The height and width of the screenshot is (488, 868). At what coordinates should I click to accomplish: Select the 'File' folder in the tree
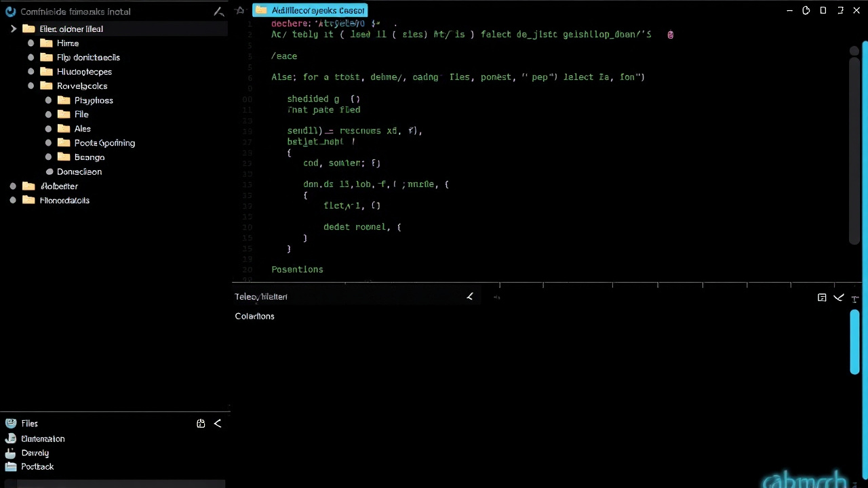point(81,115)
